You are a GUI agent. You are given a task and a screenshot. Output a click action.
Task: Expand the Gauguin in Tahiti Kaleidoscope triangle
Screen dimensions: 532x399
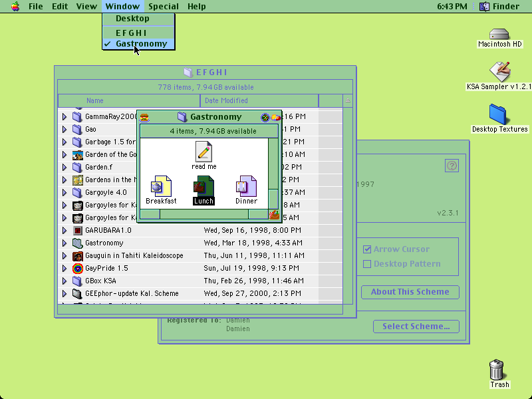tap(65, 256)
